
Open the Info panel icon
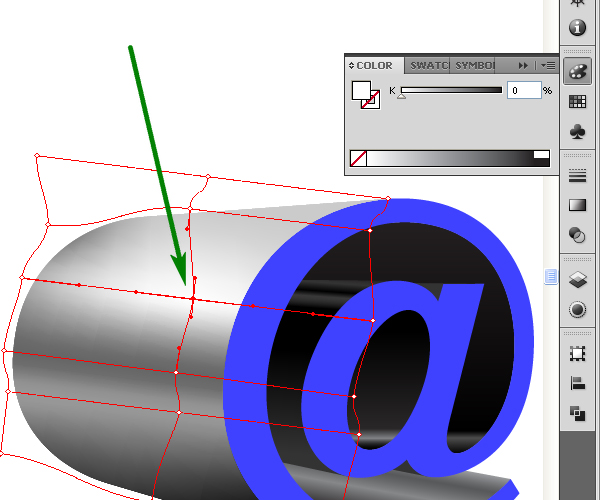pyautogui.click(x=577, y=28)
